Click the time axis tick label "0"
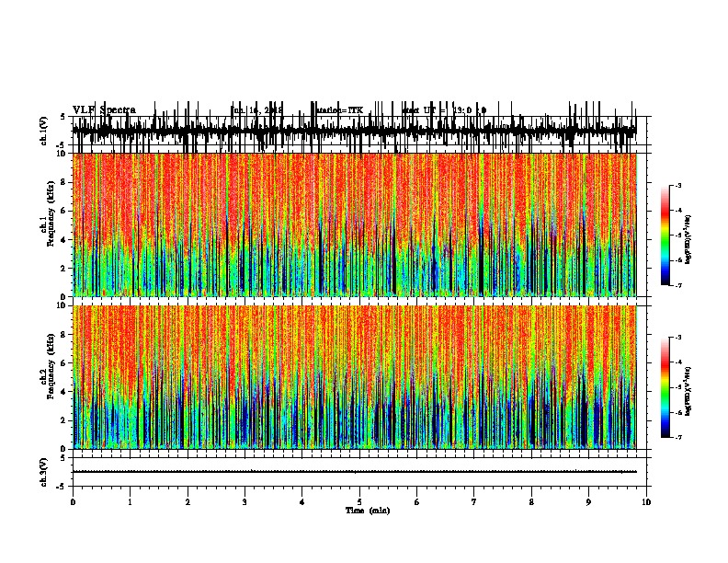 click(x=73, y=502)
